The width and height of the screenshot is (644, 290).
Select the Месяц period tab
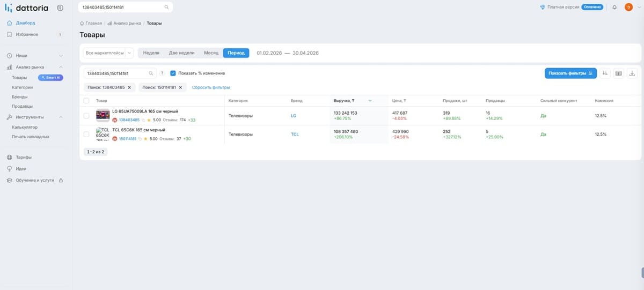point(211,53)
